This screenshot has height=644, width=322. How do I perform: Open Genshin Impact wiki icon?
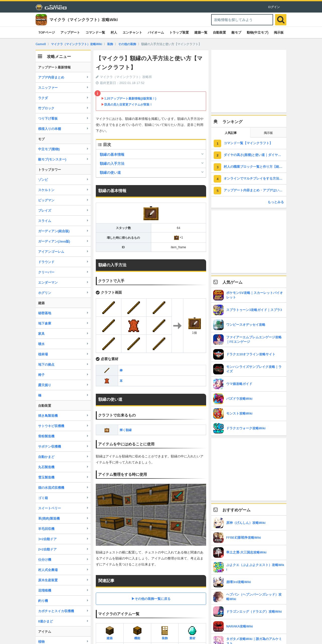(218, 523)
